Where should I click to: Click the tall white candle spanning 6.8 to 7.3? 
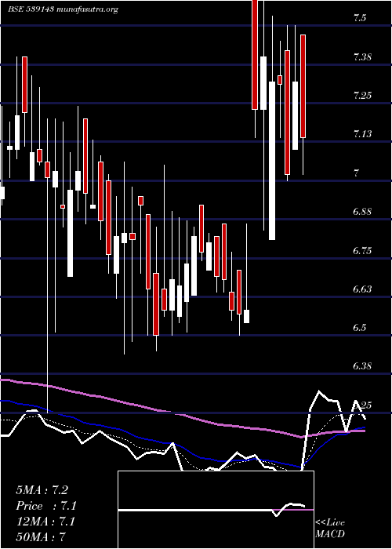pos(272,160)
